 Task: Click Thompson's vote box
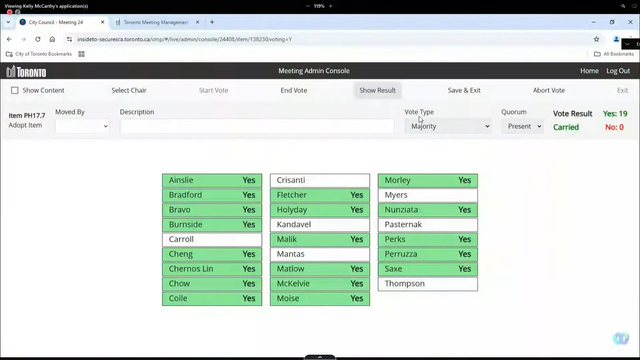427,284
